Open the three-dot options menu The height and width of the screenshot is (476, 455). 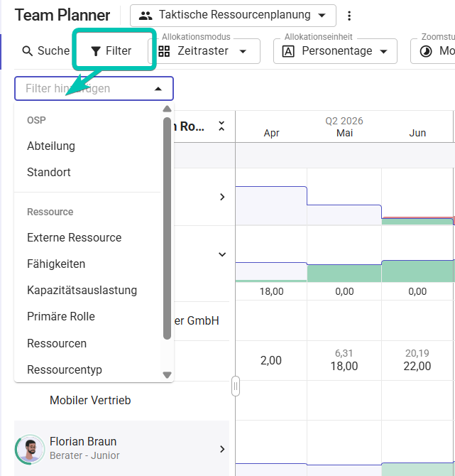(x=349, y=16)
